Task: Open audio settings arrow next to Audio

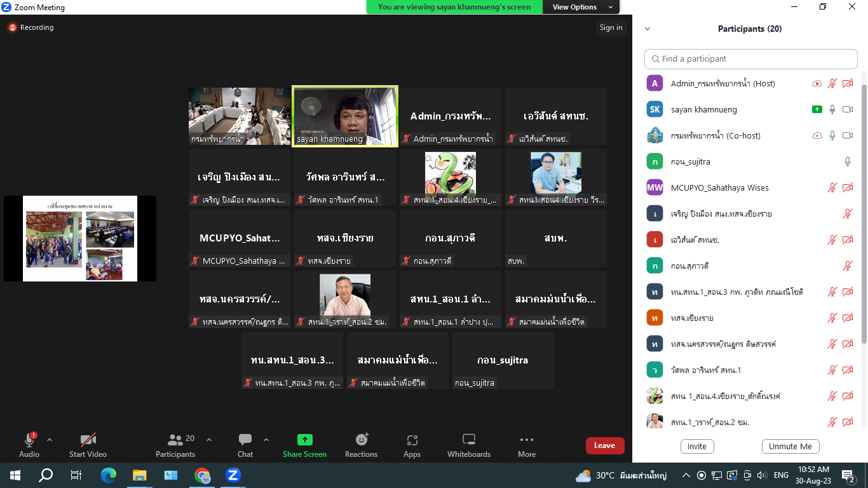Action: coord(50,440)
